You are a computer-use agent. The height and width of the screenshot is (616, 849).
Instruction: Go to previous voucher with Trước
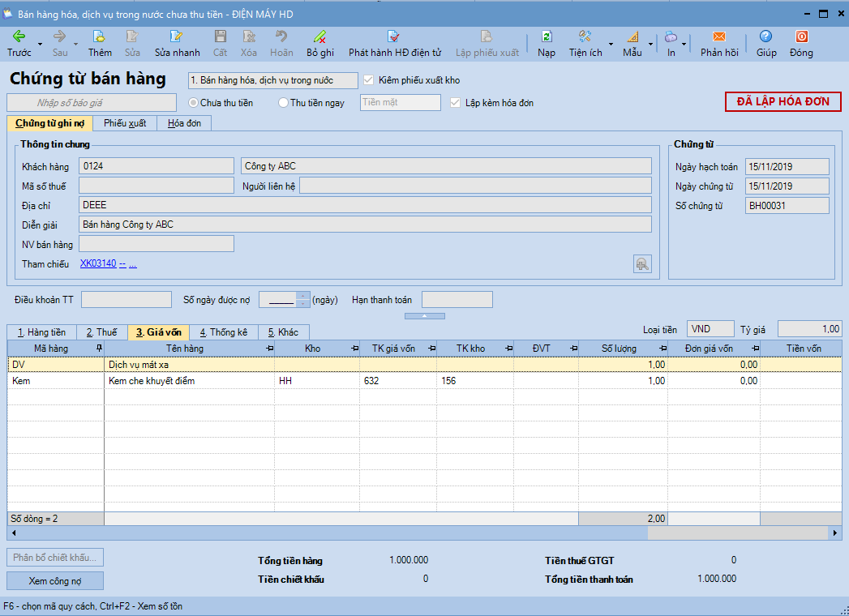pos(19,43)
